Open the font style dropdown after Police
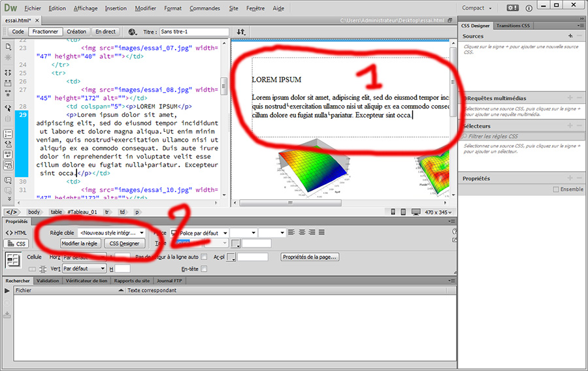Screen dimensions: 588x371 click(243, 233)
